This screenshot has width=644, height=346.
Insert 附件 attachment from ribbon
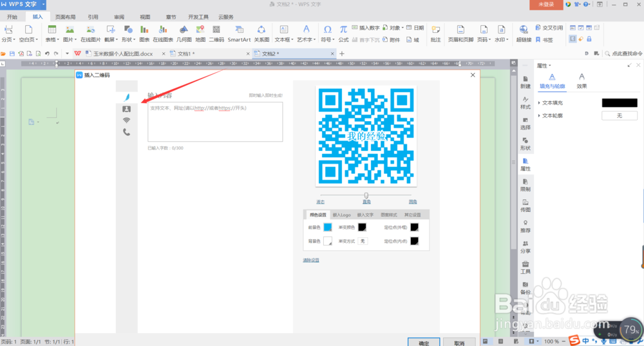coord(391,40)
